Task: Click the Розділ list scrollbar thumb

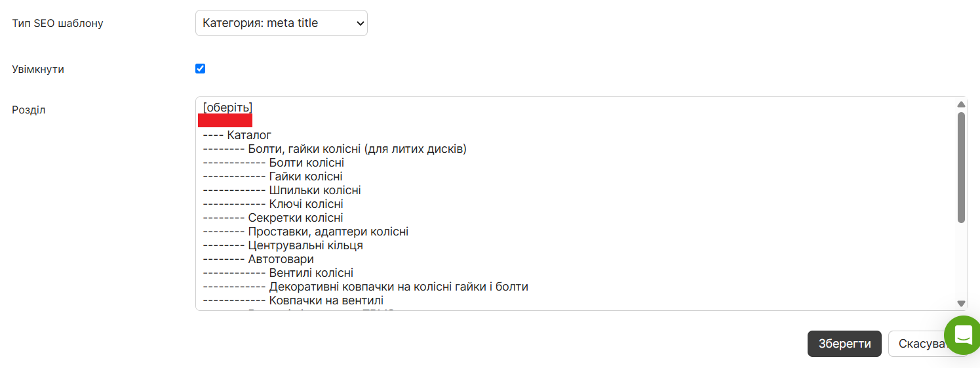Action: tap(961, 167)
